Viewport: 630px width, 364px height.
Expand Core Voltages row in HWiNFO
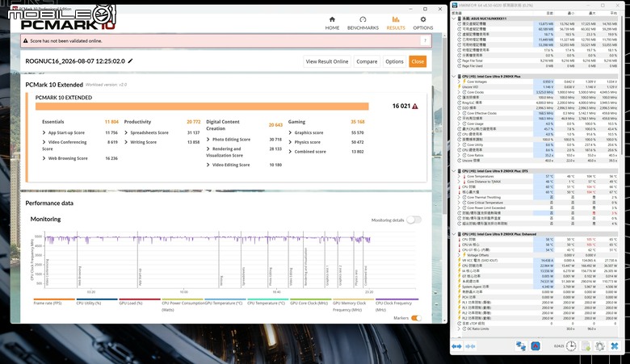tap(459, 82)
